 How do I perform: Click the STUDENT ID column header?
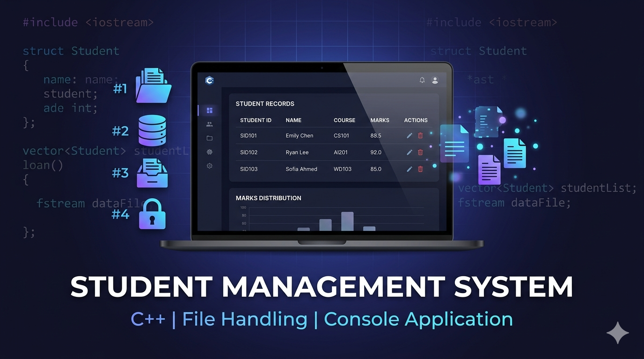coord(256,120)
